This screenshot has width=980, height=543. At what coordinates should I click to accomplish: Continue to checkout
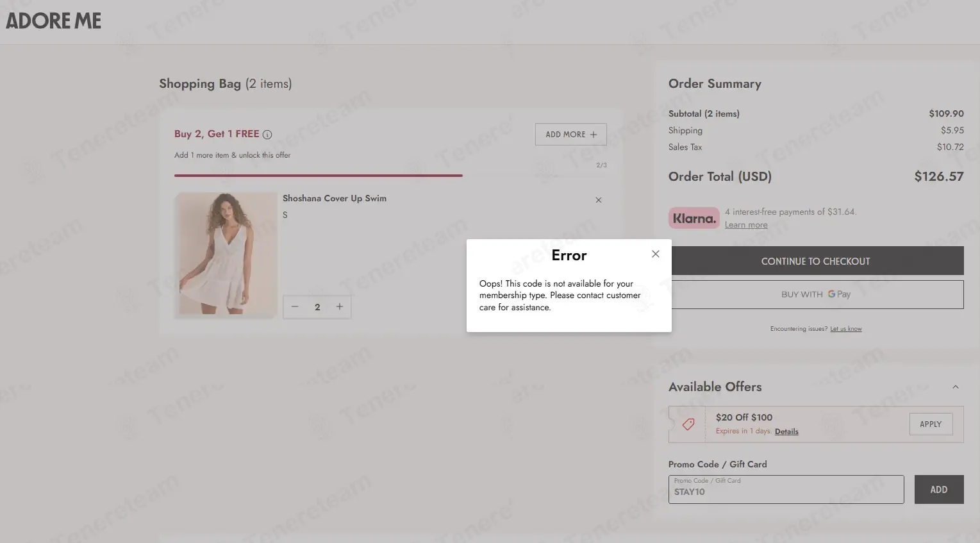pyautogui.click(x=815, y=261)
